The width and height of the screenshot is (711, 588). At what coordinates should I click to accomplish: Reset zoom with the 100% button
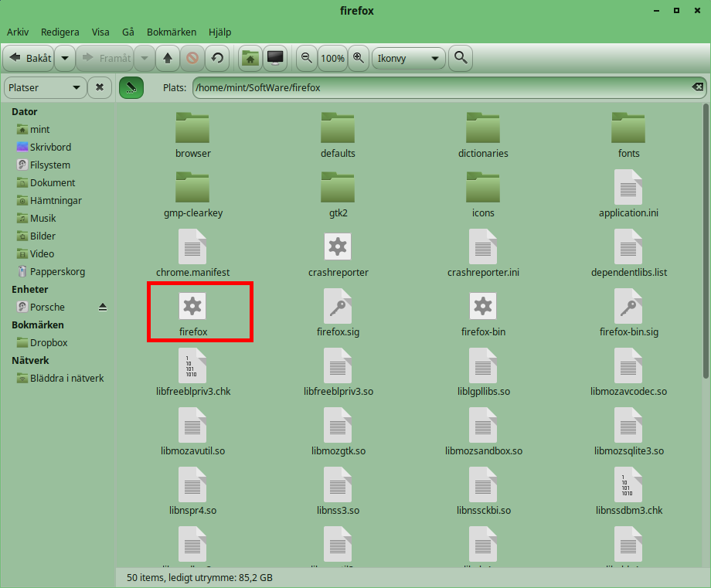pos(332,58)
